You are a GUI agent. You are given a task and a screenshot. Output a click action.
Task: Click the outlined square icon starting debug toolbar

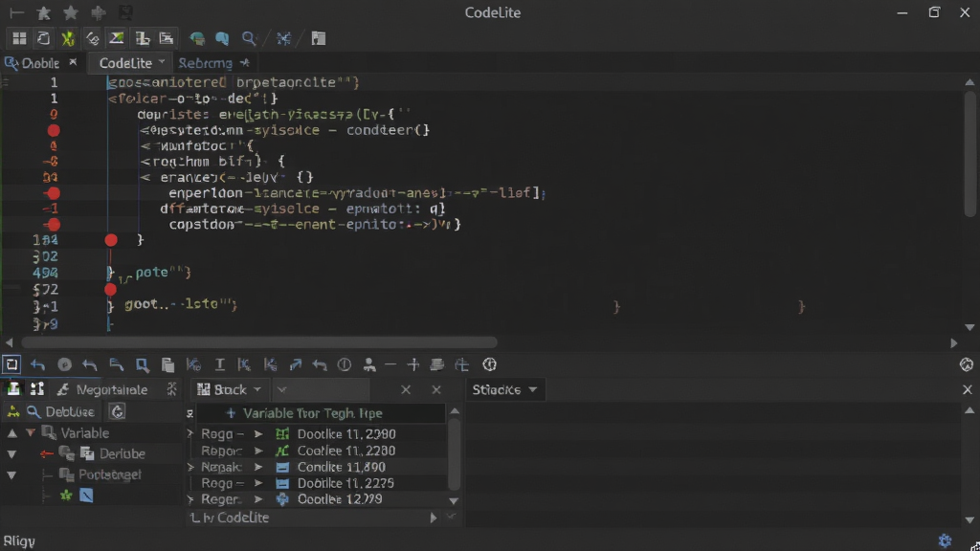pos(11,364)
